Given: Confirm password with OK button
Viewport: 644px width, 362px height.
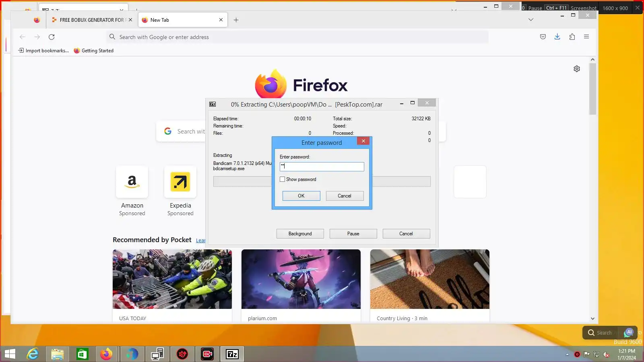Looking at the screenshot, I should (301, 196).
